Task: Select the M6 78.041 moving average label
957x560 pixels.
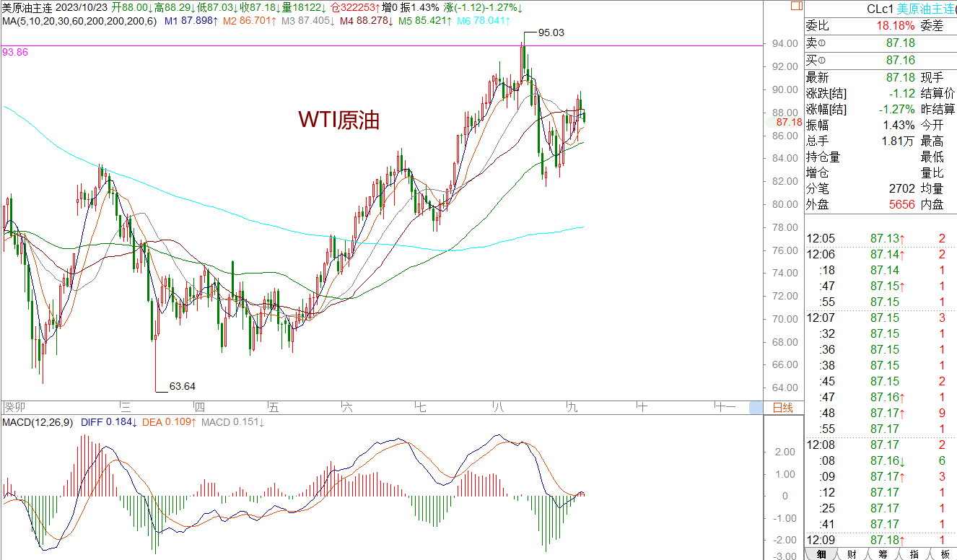Action: point(482,21)
